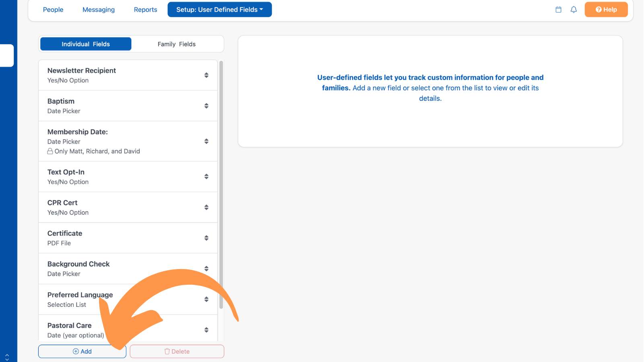The image size is (644, 362).
Task: Click the reorder handle for CPR Cert
Action: coord(206,208)
